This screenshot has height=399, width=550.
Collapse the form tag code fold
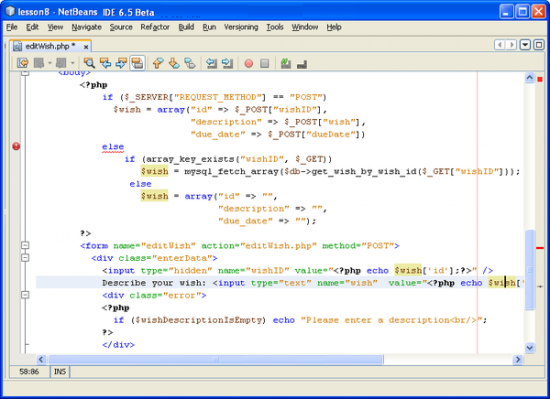tap(25, 245)
